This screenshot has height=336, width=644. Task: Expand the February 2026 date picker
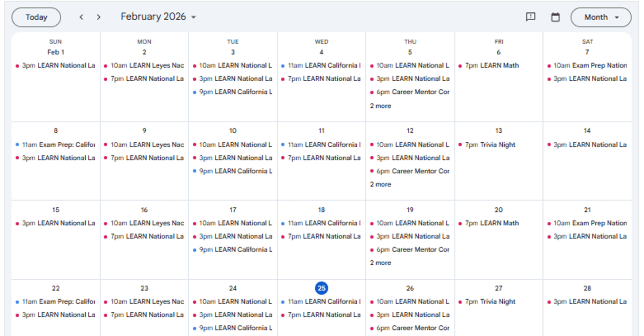tap(158, 17)
